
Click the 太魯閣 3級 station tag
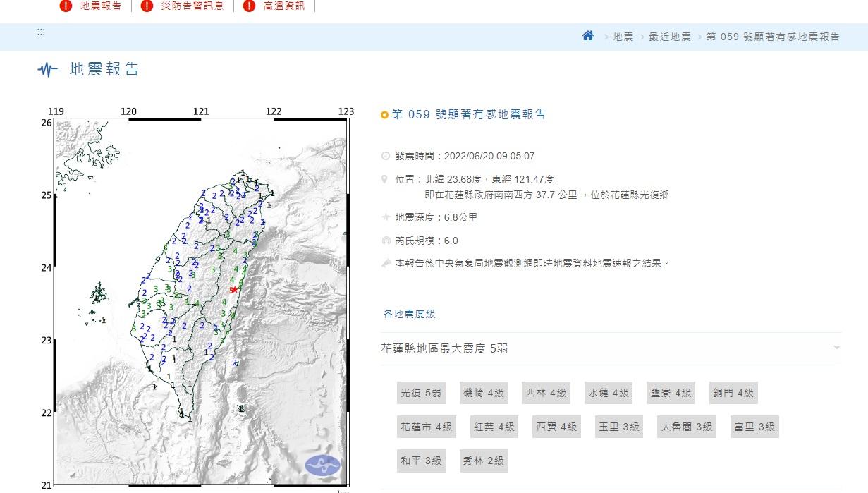pos(686,427)
